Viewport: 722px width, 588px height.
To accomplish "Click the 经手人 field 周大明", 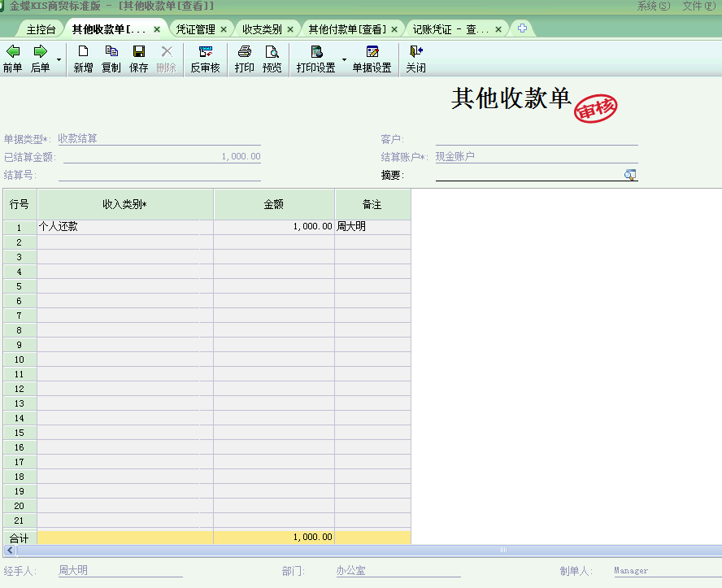I will click(120, 571).
